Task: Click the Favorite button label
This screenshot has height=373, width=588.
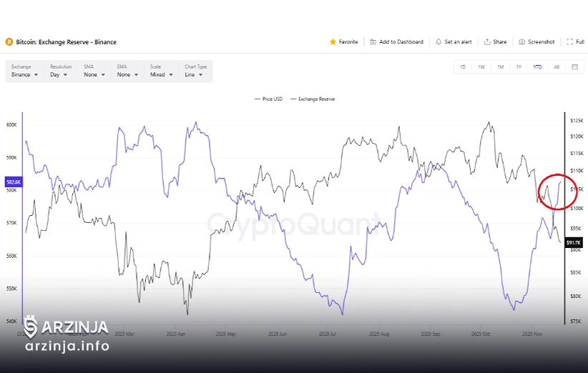Action: pyautogui.click(x=348, y=42)
